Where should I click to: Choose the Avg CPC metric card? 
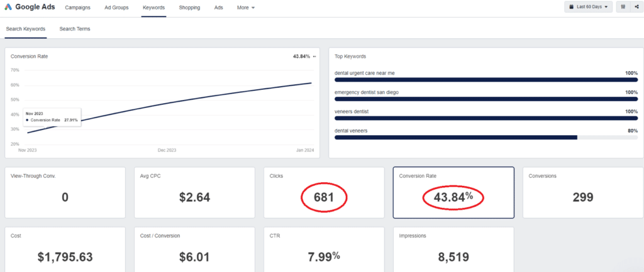point(194,192)
